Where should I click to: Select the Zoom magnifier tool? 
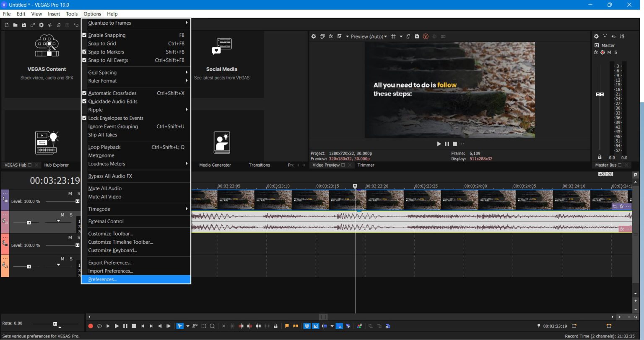tap(213, 326)
